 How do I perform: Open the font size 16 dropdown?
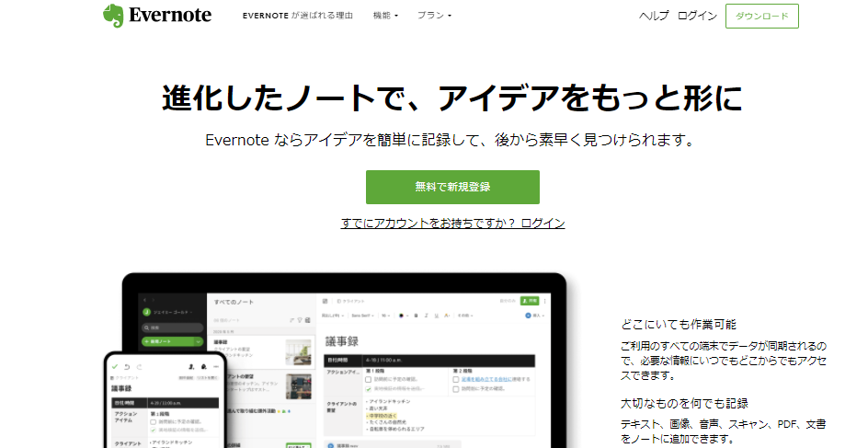tap(386, 316)
